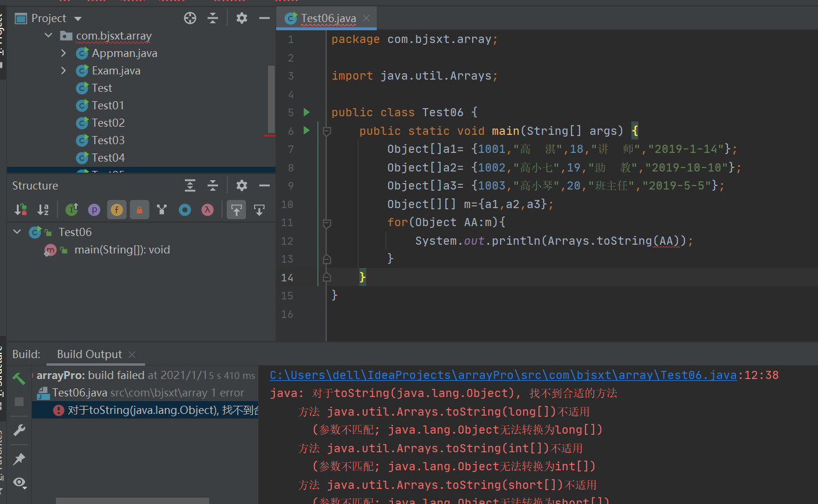Toggle autoscroll to source in Structure
Screen dimensions: 818x504
[236, 210]
